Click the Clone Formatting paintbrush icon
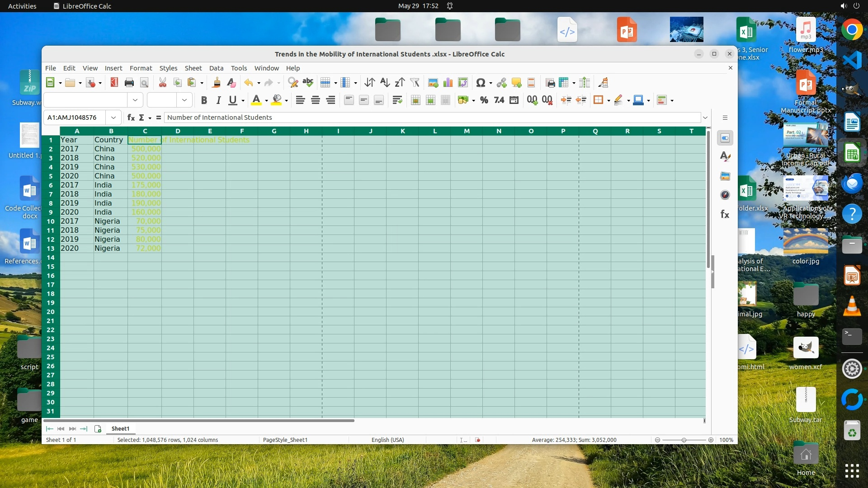 (217, 83)
